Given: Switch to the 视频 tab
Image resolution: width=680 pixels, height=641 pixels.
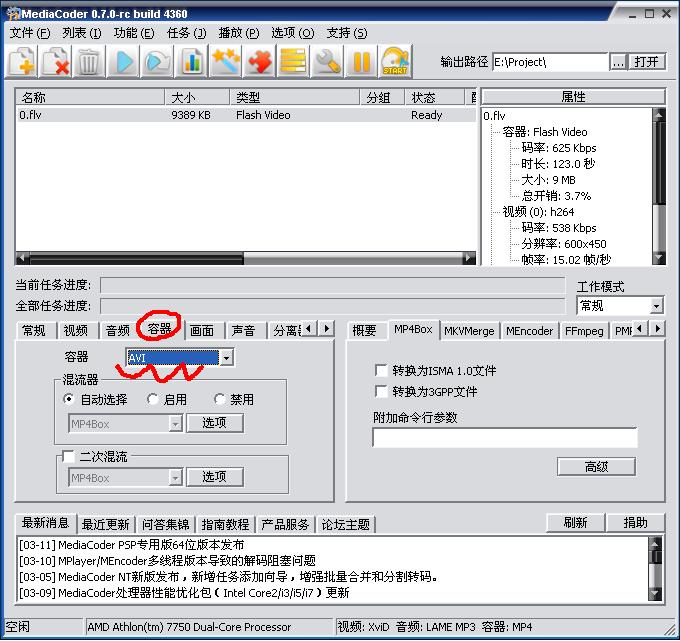Looking at the screenshot, I should click(x=76, y=330).
